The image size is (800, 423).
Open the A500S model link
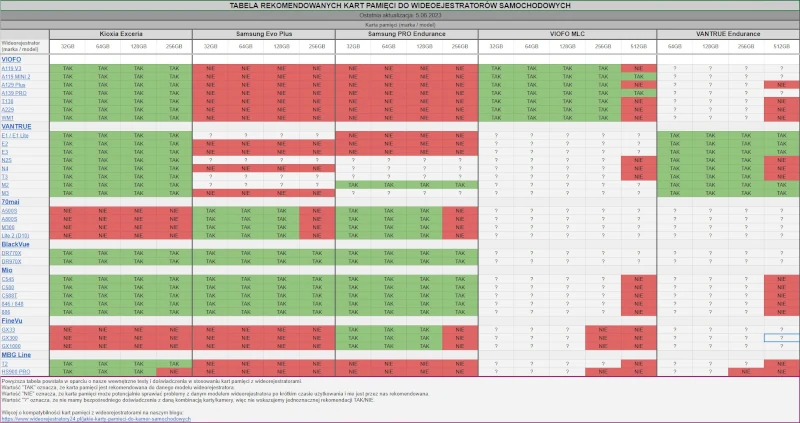point(9,211)
